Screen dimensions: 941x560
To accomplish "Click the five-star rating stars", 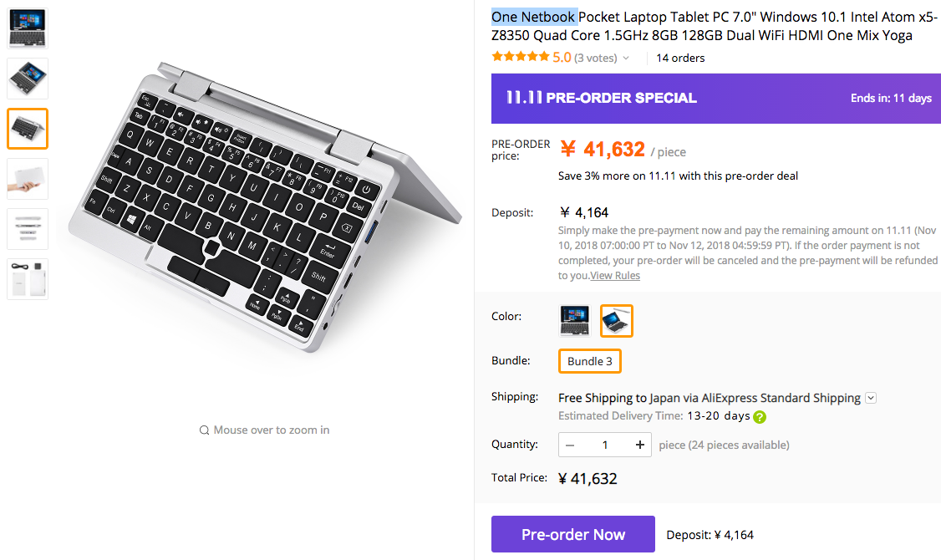I will pyautogui.click(x=521, y=57).
